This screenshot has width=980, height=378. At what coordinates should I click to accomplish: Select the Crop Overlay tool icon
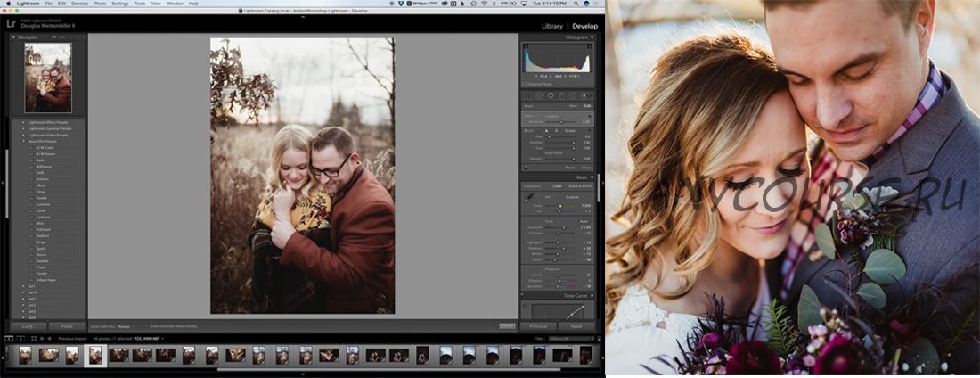tap(527, 94)
